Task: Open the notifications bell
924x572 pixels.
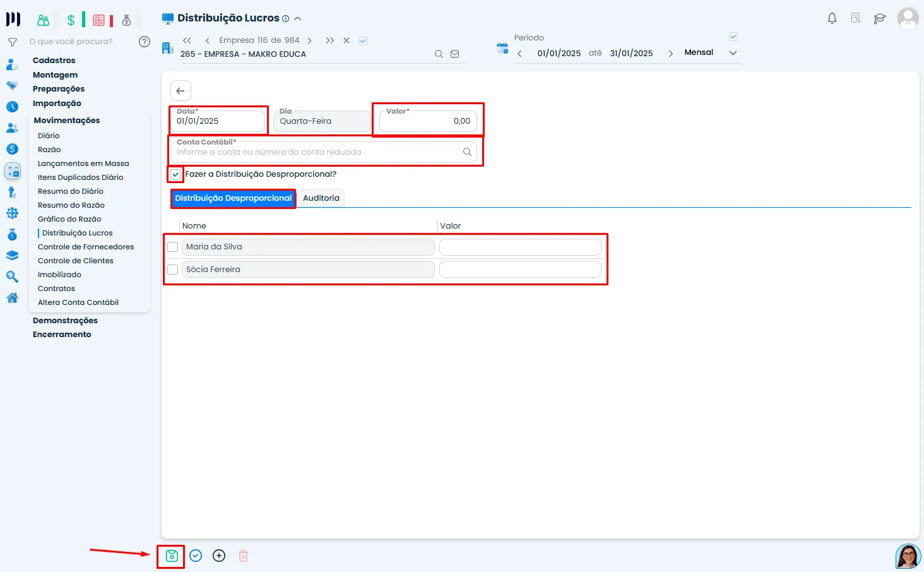Action: pyautogui.click(x=832, y=18)
